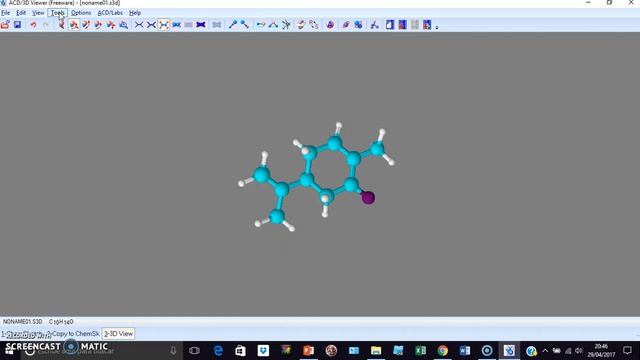Click the white-page background toolbar icon
The height and width of the screenshot is (360, 640).
pos(390,25)
